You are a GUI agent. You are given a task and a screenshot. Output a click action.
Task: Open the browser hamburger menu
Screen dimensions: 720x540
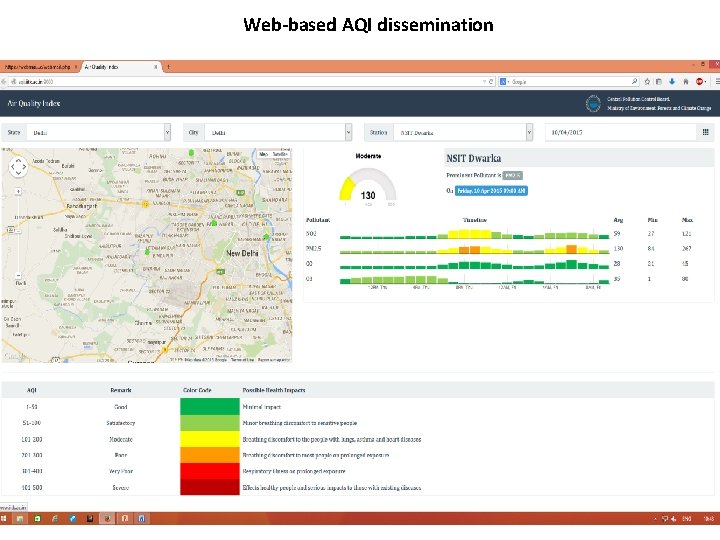pos(717,82)
